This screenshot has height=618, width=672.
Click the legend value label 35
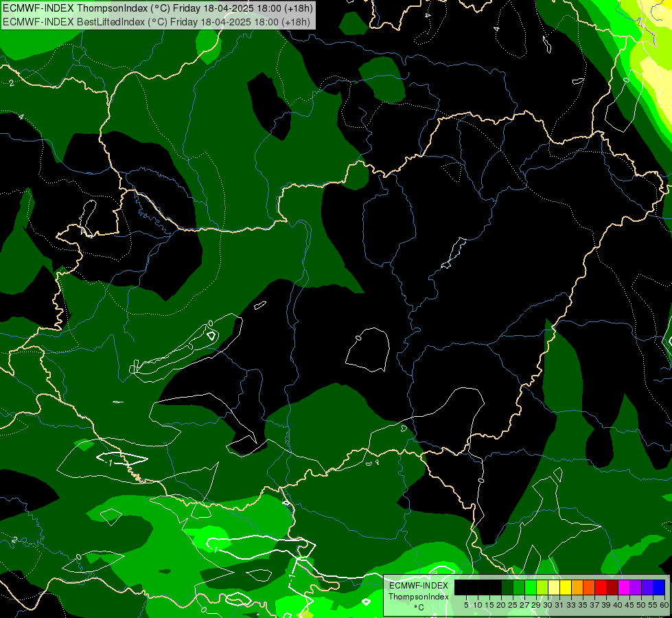pyautogui.click(x=583, y=605)
